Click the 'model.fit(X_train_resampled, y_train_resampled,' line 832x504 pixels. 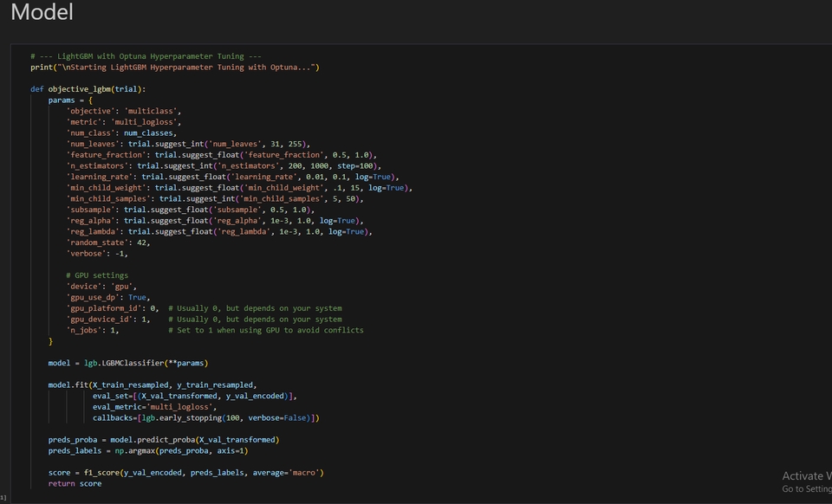pos(153,384)
